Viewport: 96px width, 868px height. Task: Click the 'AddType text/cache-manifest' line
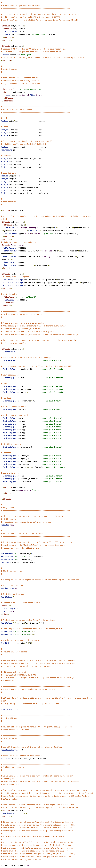click(28, 182)
